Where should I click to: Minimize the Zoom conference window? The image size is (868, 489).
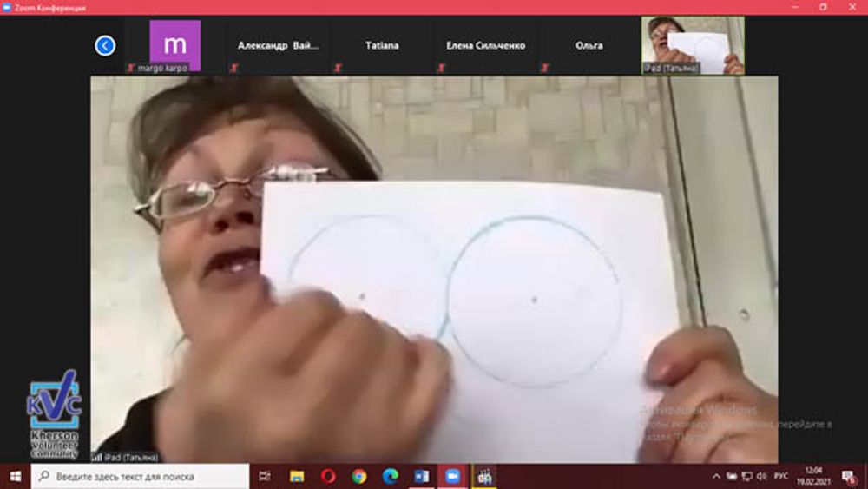[x=795, y=7]
